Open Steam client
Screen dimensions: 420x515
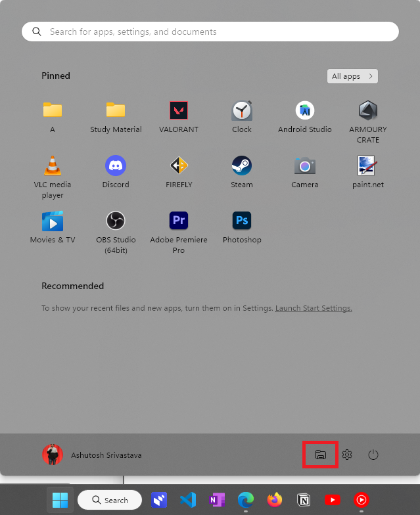tap(242, 172)
